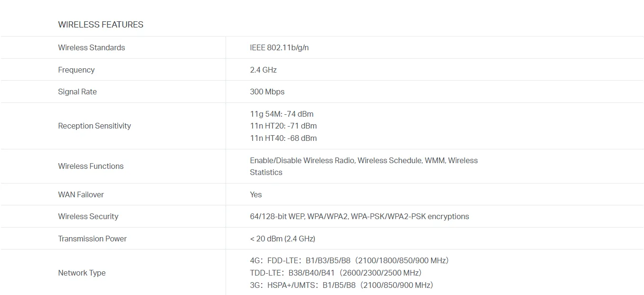Image resolution: width=644 pixels, height=295 pixels.
Task: Click the WIRELESS FEATURES section heading
Action: coord(101,25)
